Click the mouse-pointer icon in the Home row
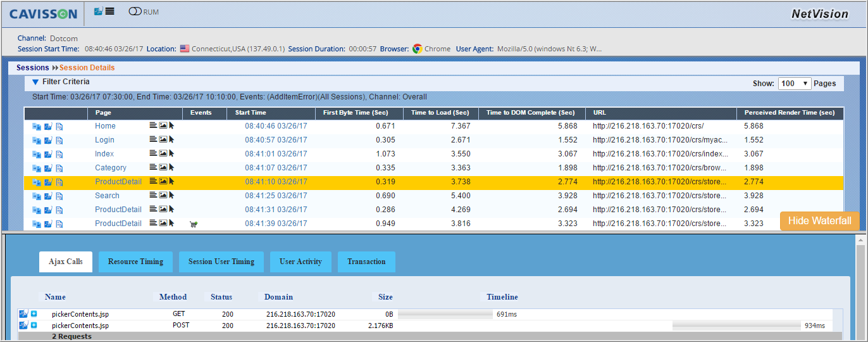This screenshot has height=342, width=868. (171, 125)
